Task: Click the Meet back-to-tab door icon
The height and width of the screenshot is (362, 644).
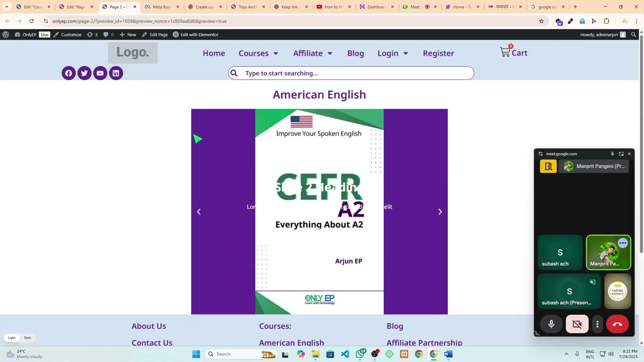Action: [548, 166]
